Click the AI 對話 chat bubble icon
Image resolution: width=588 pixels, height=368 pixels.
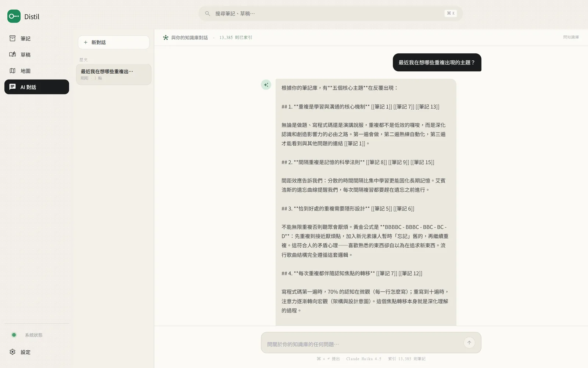[x=12, y=87]
